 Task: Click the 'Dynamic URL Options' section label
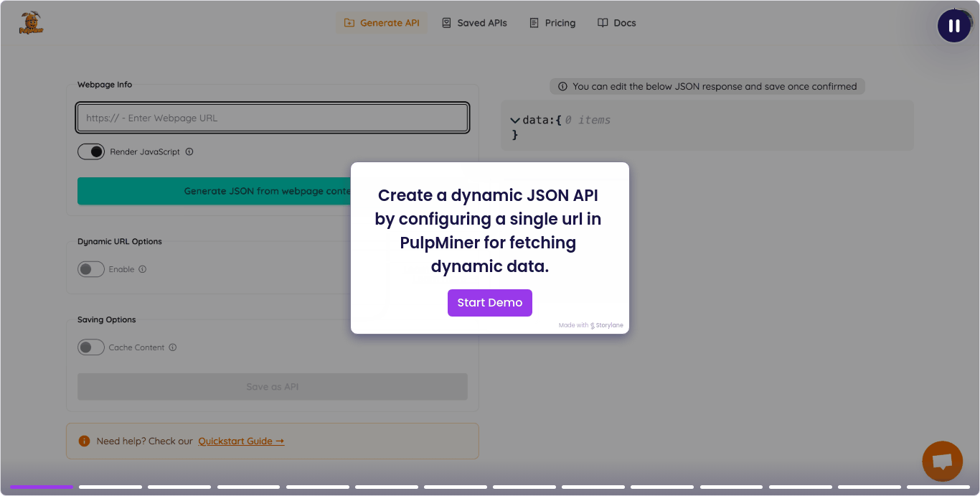click(x=120, y=241)
